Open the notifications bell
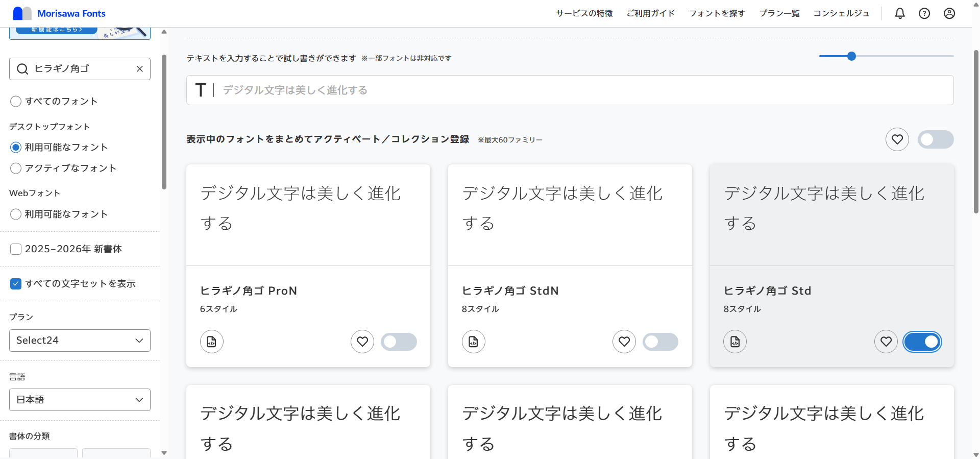This screenshot has height=459, width=980. (900, 13)
